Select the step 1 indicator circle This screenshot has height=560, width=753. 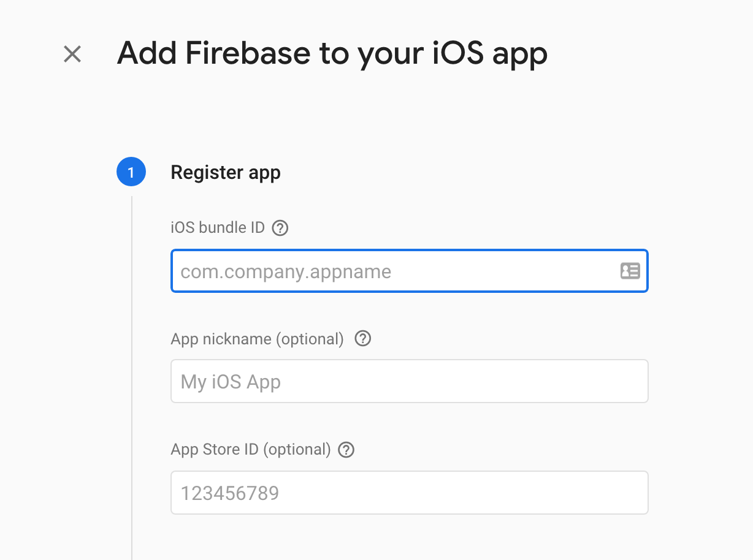pos(131,172)
